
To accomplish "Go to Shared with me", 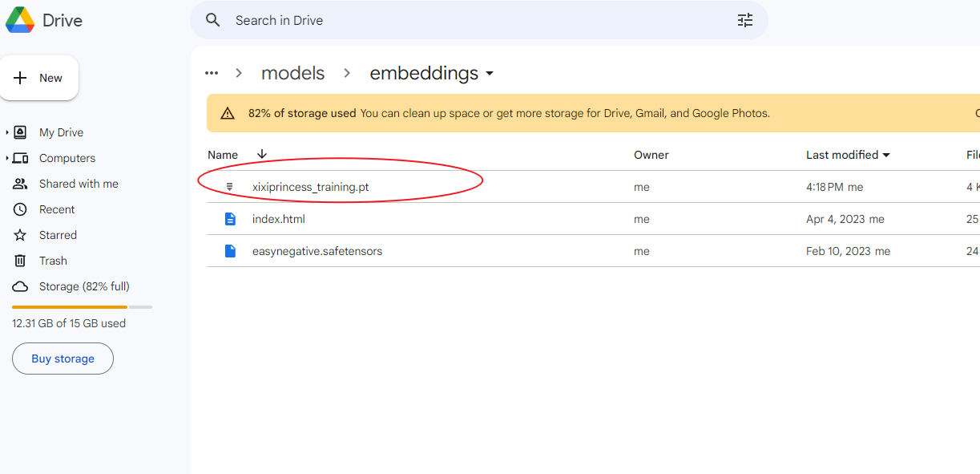I will pos(79,184).
